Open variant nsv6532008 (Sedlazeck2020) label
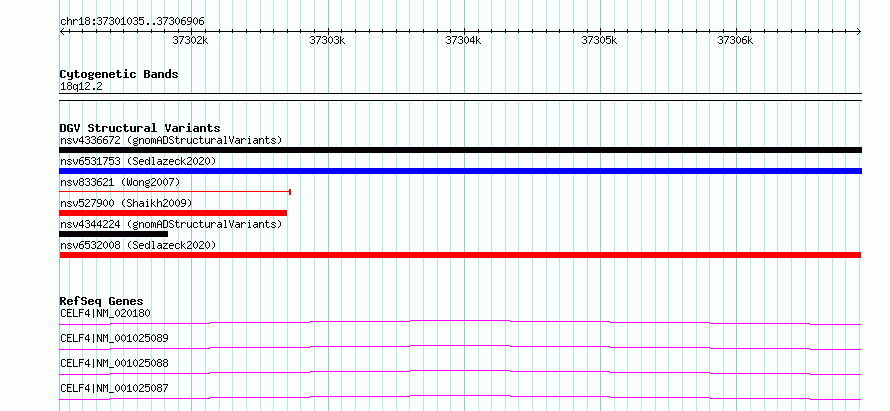 (138, 245)
